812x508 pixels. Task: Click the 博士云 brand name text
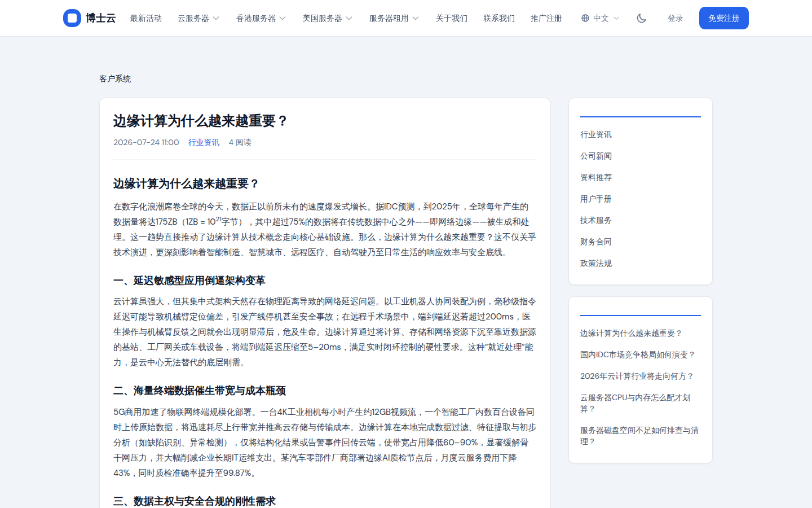pos(101,18)
